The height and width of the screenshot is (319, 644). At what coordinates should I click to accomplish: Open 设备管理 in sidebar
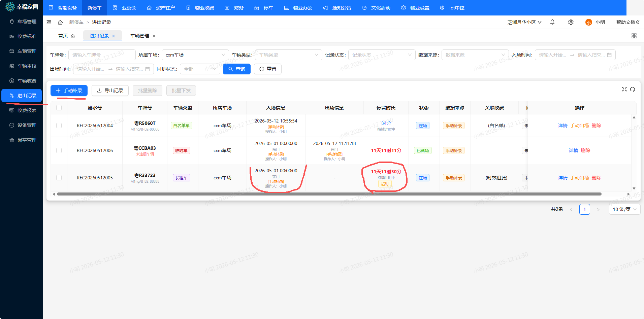[x=22, y=125]
